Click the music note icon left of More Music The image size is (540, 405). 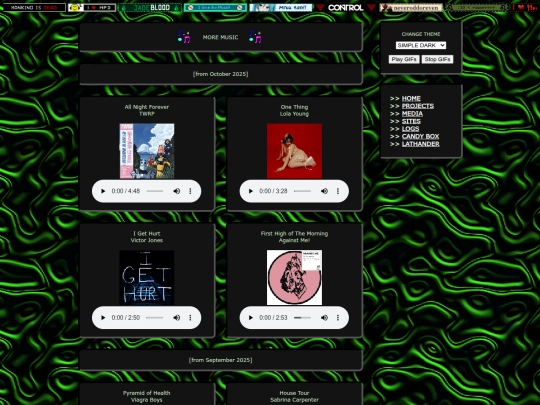[184, 37]
